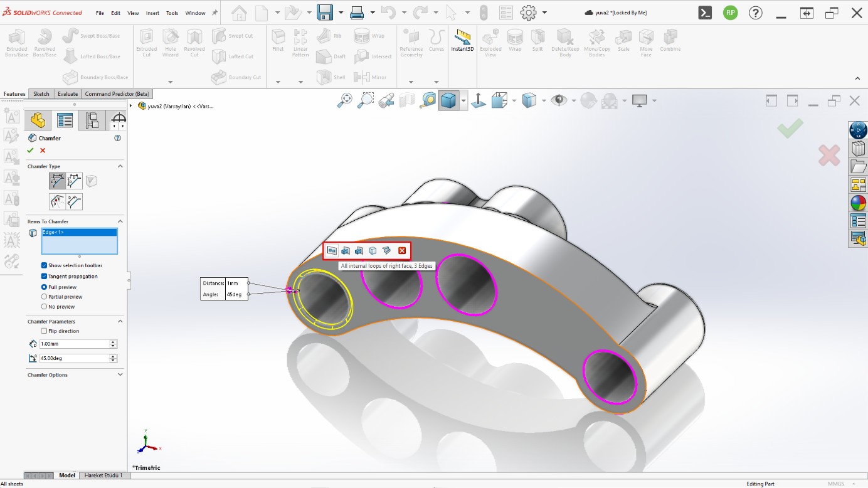868x488 pixels.
Task: Open the File menu
Action: (100, 13)
